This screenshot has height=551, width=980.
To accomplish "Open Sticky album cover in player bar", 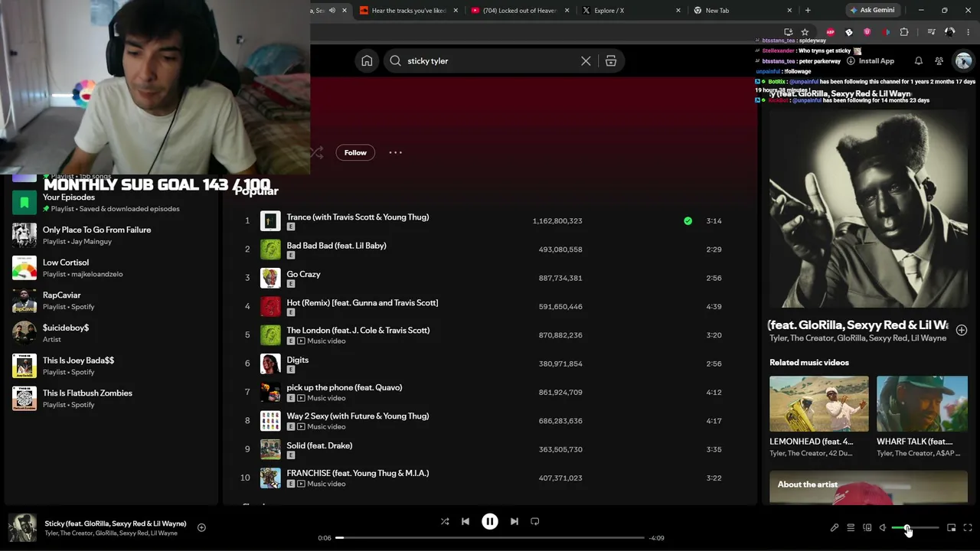I will click(x=22, y=527).
